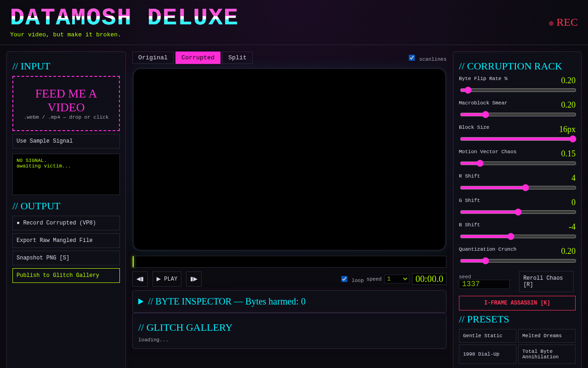Adjust the B Shift slider
The width and height of the screenshot is (588, 368).
point(518,236)
